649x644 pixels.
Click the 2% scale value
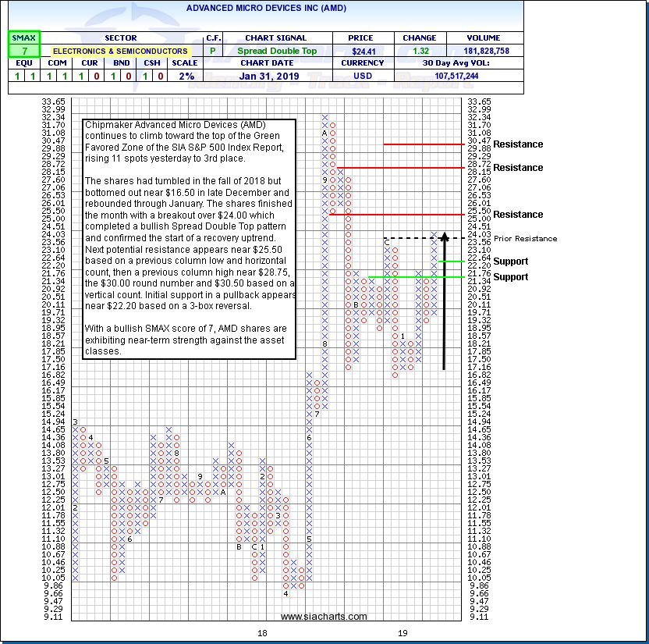point(184,76)
